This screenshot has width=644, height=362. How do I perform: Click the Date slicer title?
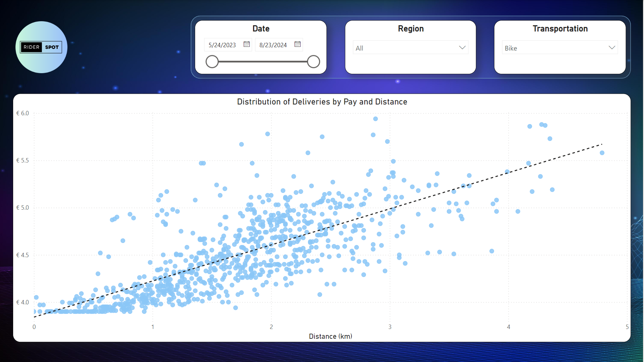pyautogui.click(x=261, y=29)
